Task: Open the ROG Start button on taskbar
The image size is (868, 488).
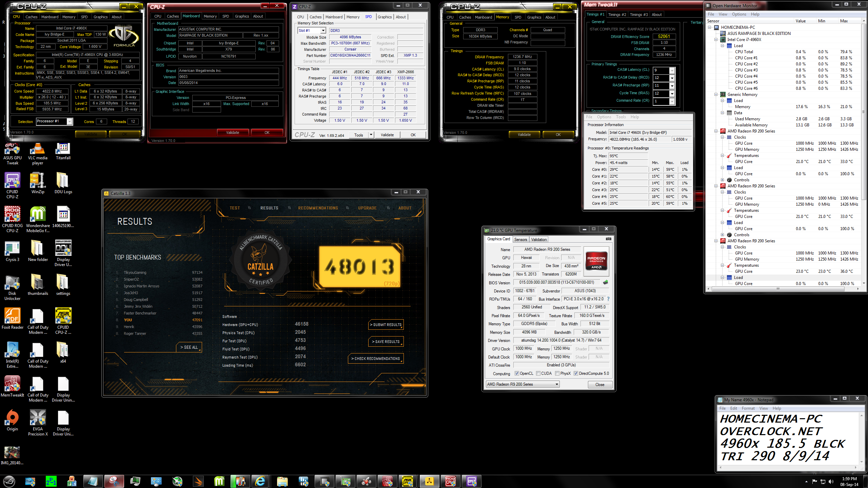Action: [9, 481]
